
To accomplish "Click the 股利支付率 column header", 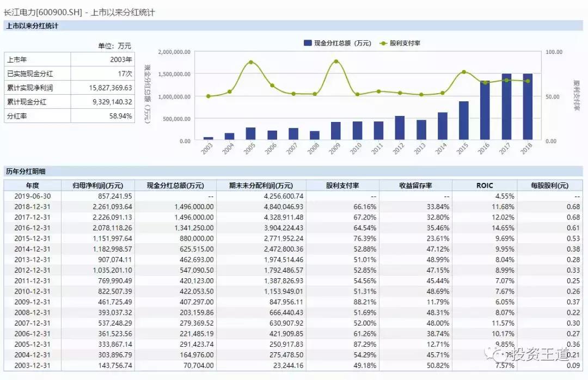I will click(x=343, y=186).
